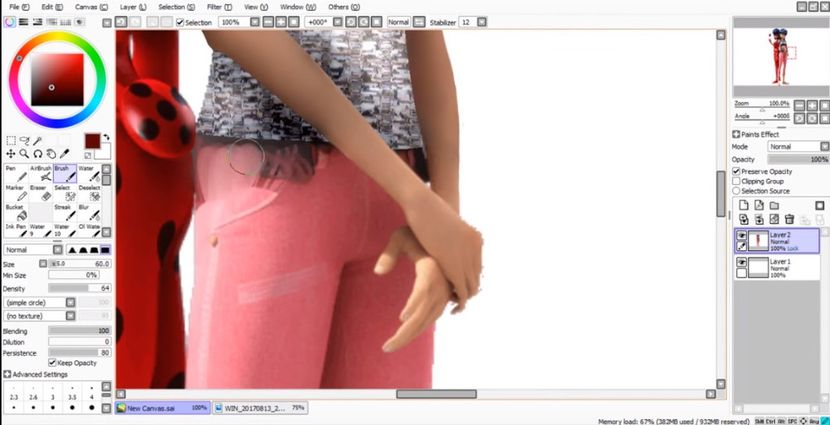This screenshot has width=830, height=425.
Task: Toggle the Selection checkbox in toolbar
Action: coord(180,22)
